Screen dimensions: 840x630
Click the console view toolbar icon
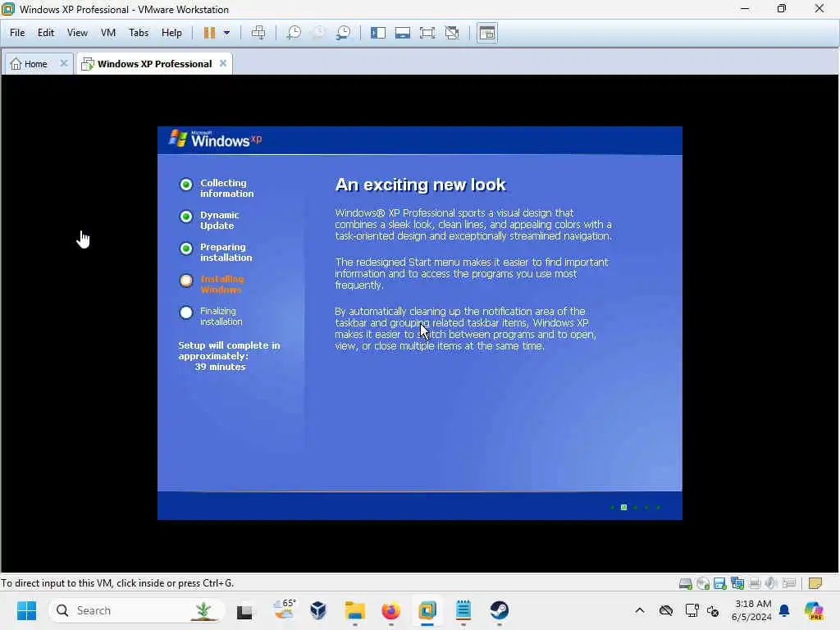click(x=487, y=33)
